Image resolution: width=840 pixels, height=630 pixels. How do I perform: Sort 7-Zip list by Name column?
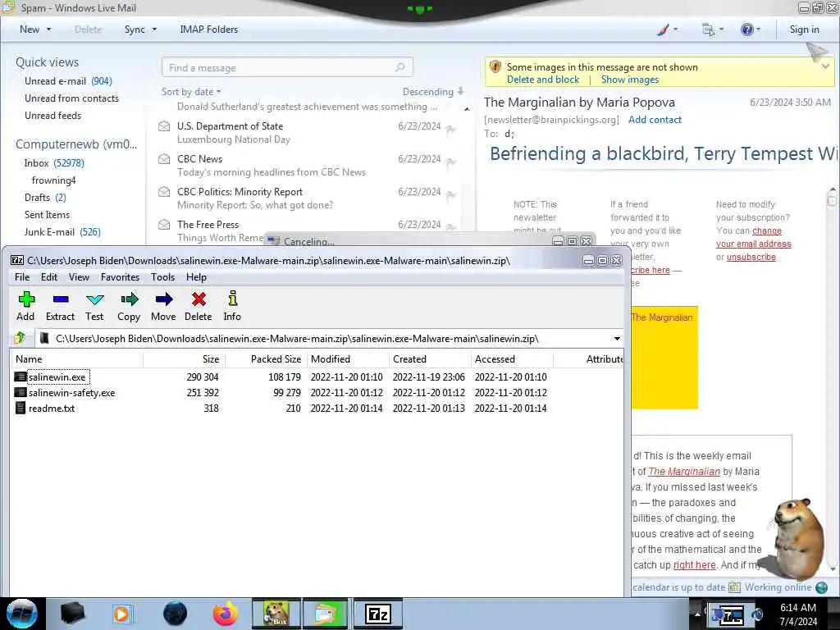(x=76, y=359)
